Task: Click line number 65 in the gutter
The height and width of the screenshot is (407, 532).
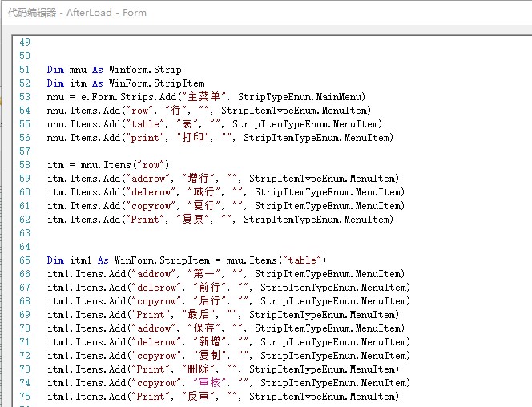Action: click(x=24, y=260)
